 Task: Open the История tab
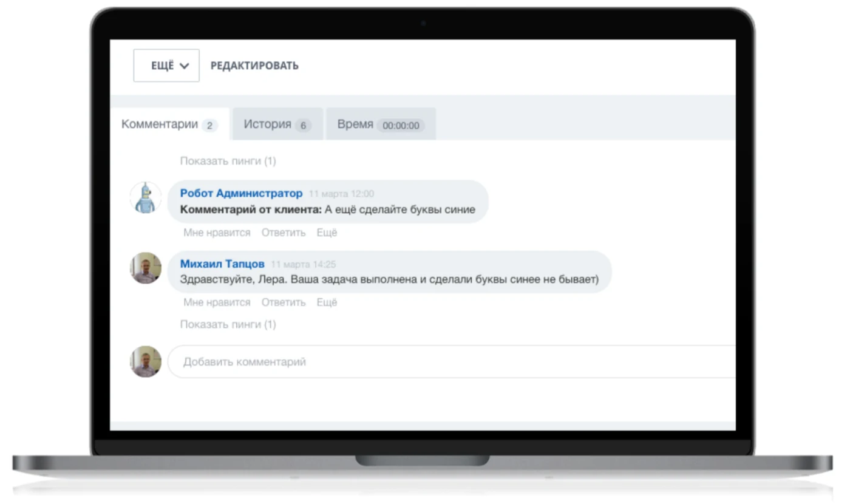tap(277, 124)
